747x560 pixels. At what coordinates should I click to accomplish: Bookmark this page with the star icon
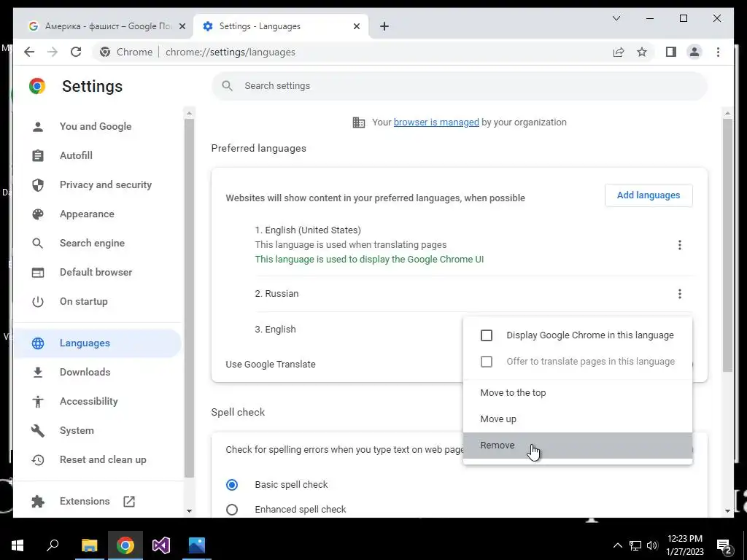pos(642,52)
